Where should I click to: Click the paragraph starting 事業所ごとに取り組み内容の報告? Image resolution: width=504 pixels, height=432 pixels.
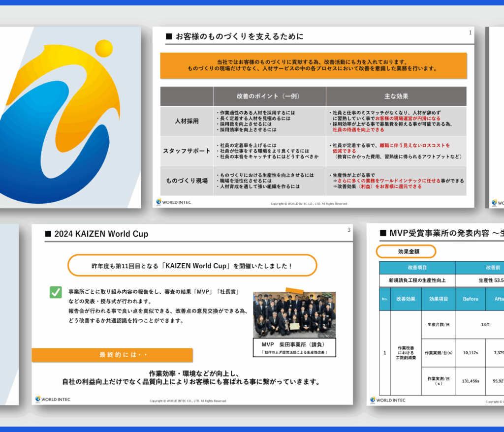click(158, 306)
